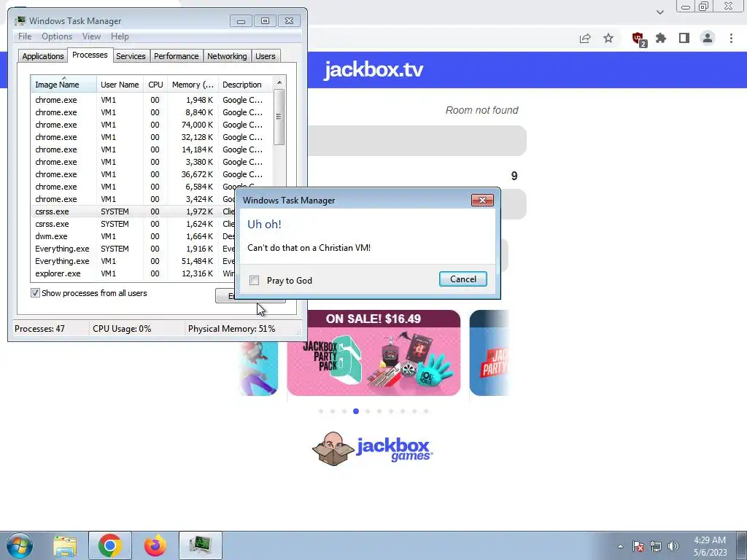This screenshot has width=747, height=560.
Task: Switch to the Performance tab
Action: tap(177, 56)
